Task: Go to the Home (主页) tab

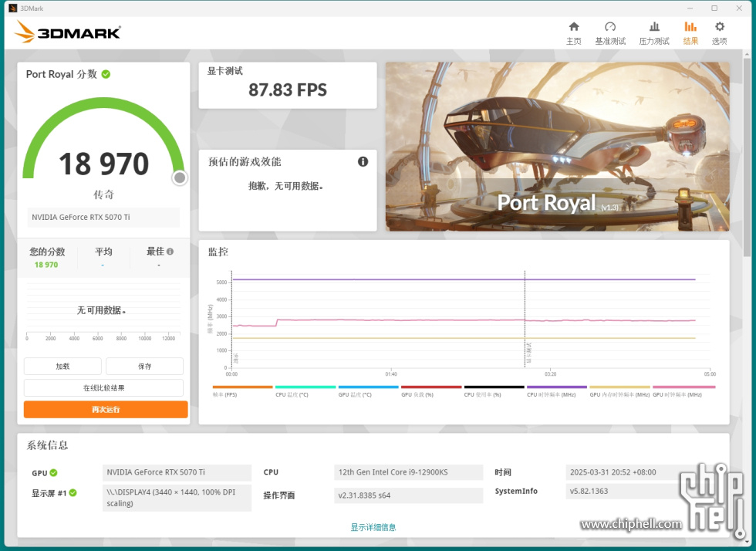Action: [x=573, y=33]
